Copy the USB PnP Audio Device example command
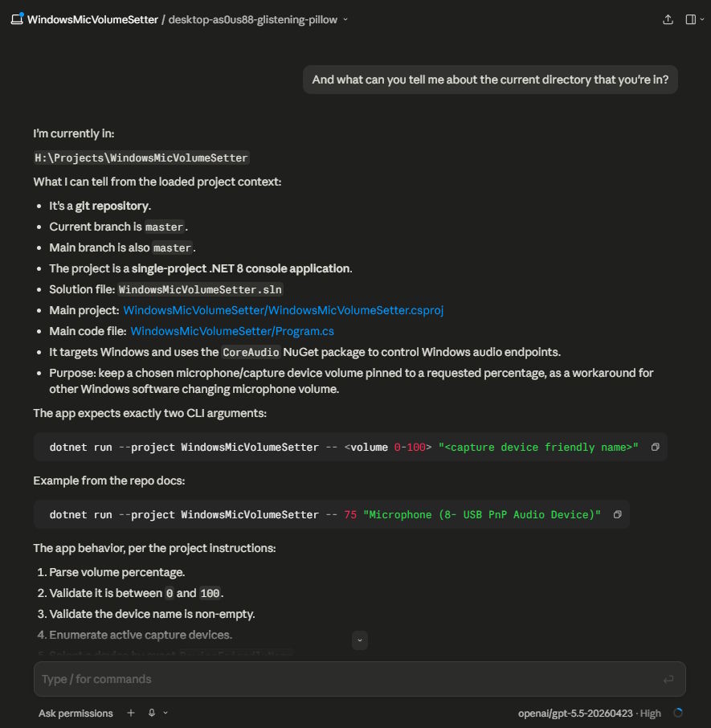This screenshot has height=728, width=711. [x=617, y=514]
